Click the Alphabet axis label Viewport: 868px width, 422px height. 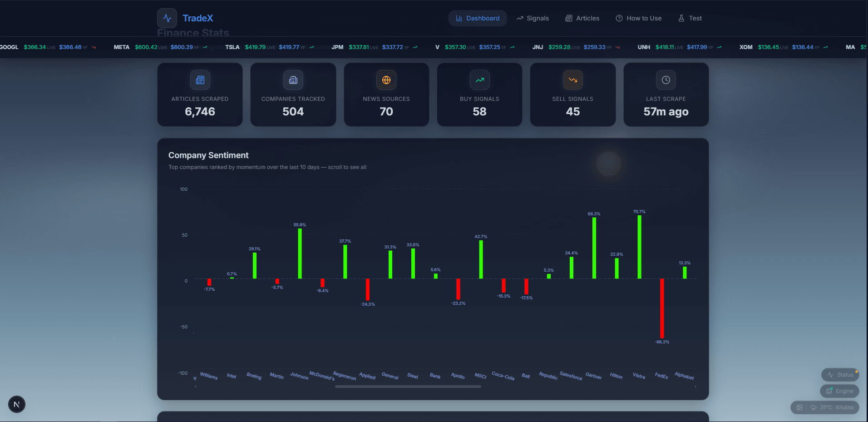point(684,376)
